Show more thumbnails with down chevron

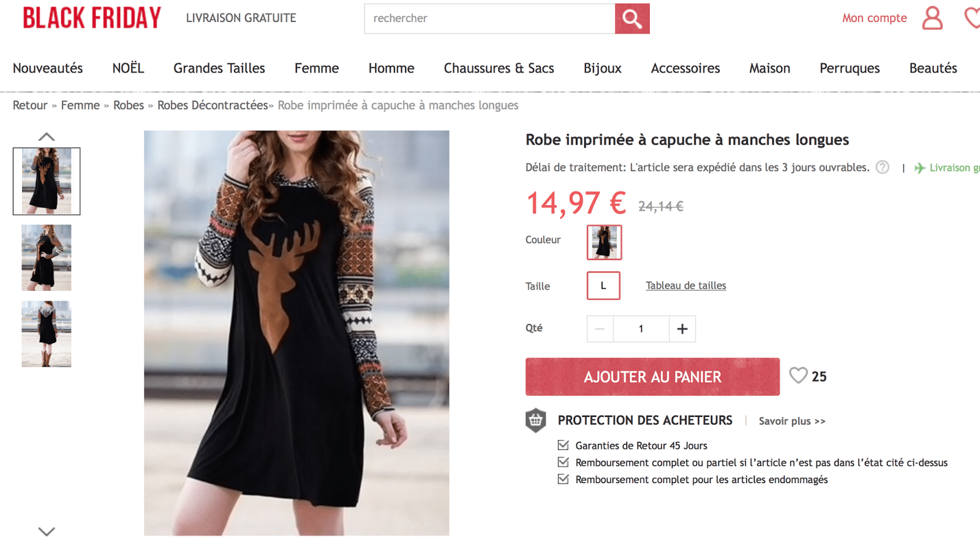click(47, 531)
